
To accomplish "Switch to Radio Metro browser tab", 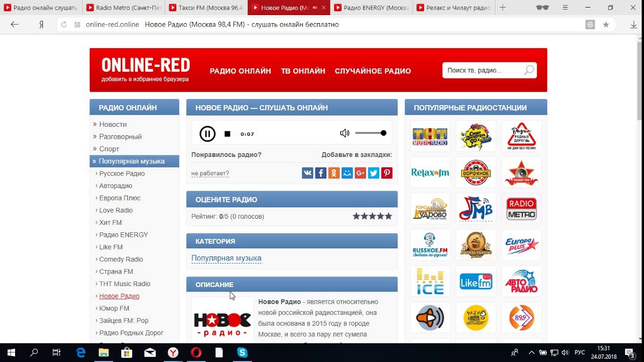I will tap(123, 8).
